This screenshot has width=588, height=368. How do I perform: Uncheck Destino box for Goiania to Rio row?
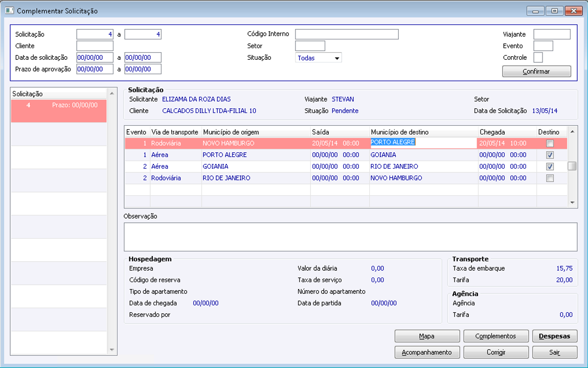pyautogui.click(x=550, y=167)
